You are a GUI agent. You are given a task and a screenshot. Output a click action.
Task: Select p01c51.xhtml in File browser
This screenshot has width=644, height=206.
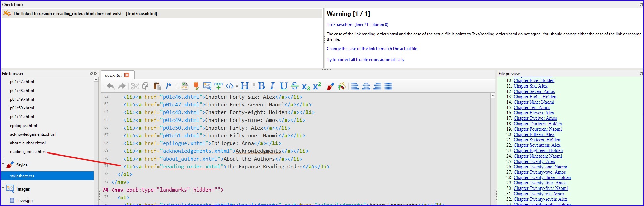[22, 117]
